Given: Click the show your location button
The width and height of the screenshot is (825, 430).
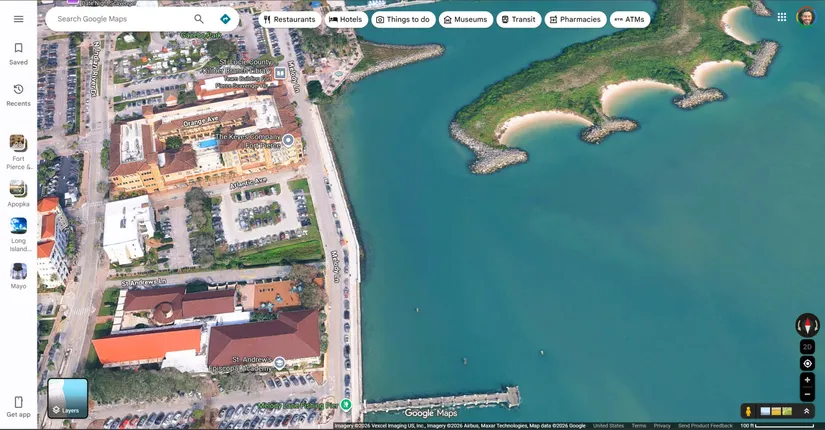Looking at the screenshot, I should click(807, 363).
